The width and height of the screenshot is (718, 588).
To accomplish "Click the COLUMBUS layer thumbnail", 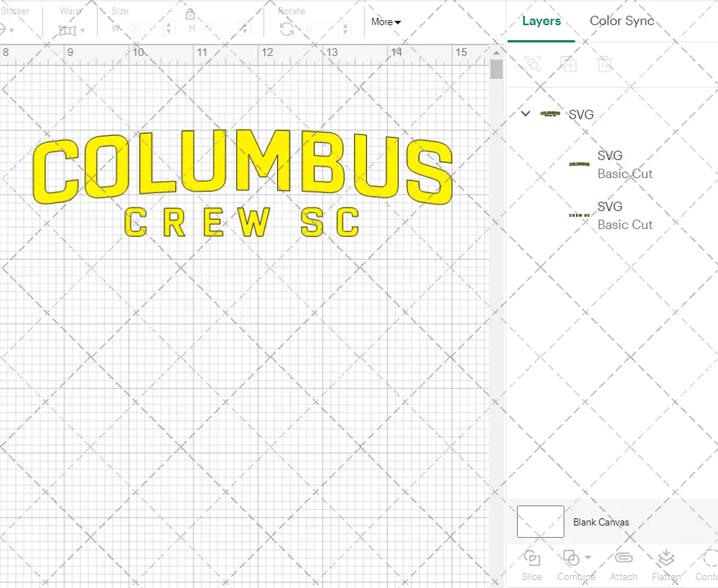I will coord(579,164).
